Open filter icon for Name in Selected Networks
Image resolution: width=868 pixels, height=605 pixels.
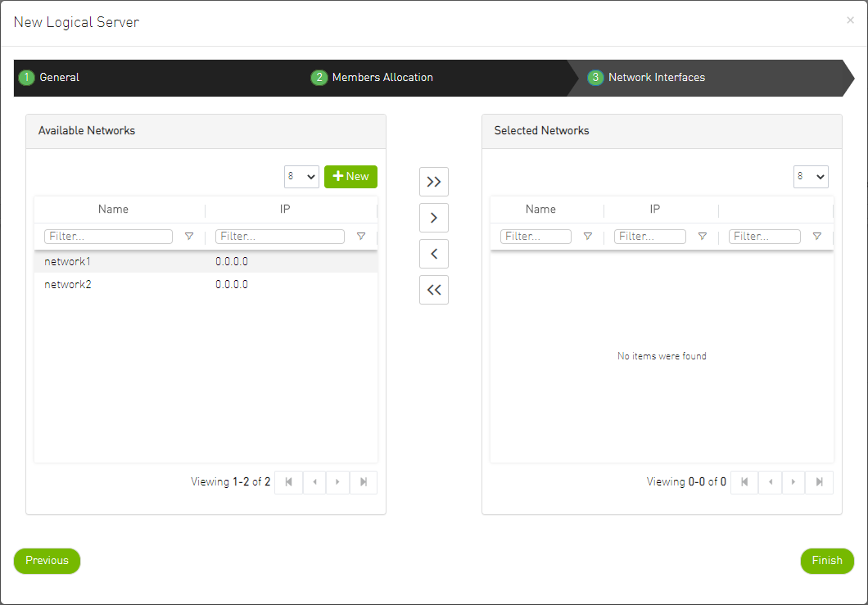587,236
